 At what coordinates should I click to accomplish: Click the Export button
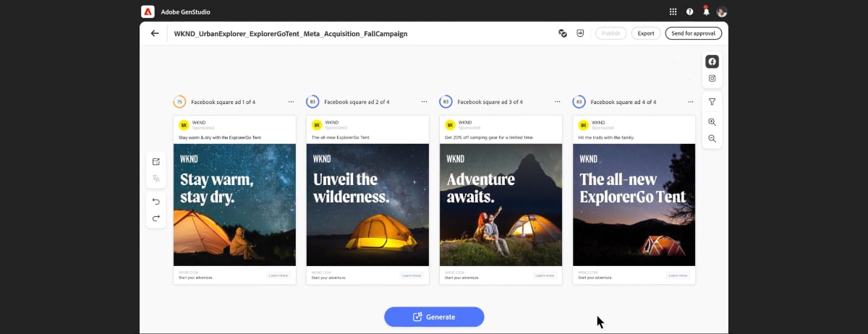[645, 33]
